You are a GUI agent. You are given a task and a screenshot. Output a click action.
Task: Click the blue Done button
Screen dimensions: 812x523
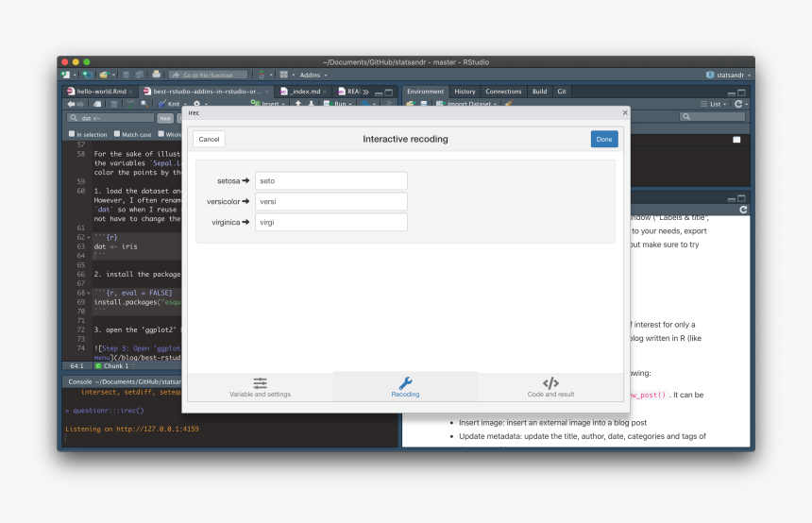[x=604, y=140]
